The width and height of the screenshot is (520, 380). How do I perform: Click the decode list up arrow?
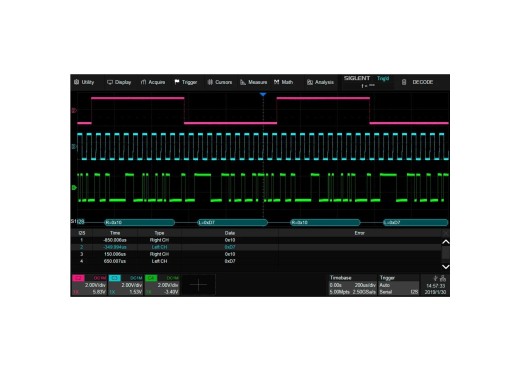[x=445, y=242]
